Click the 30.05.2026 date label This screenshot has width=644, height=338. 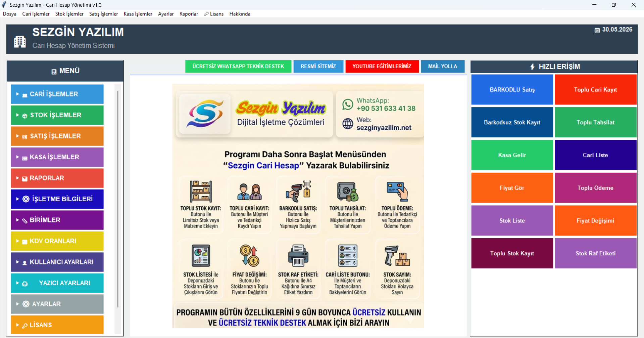click(x=617, y=30)
